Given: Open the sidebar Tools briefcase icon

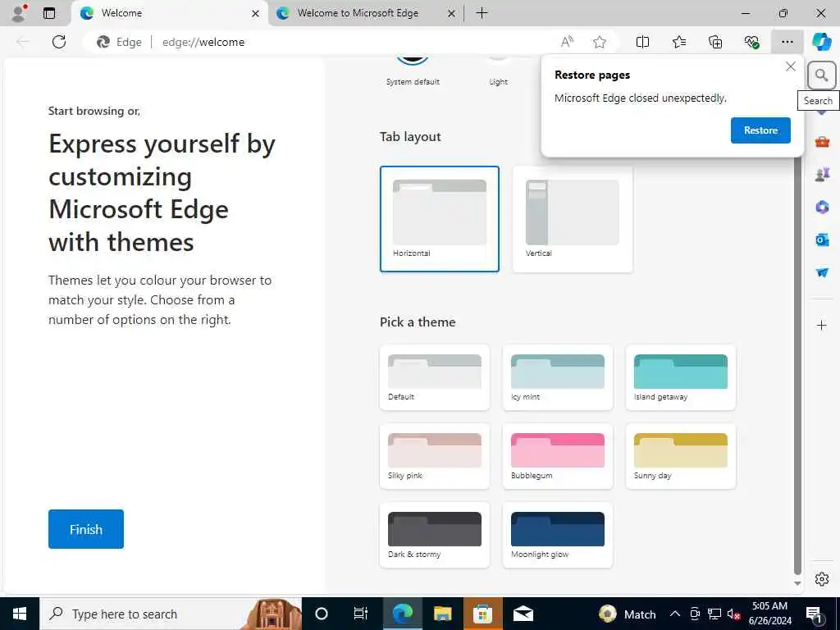Looking at the screenshot, I should pos(822,142).
